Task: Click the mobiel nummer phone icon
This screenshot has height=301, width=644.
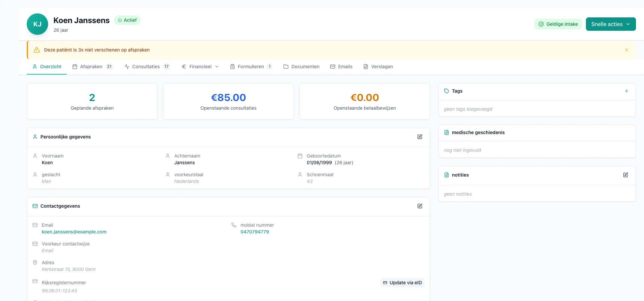Action: [x=234, y=225]
